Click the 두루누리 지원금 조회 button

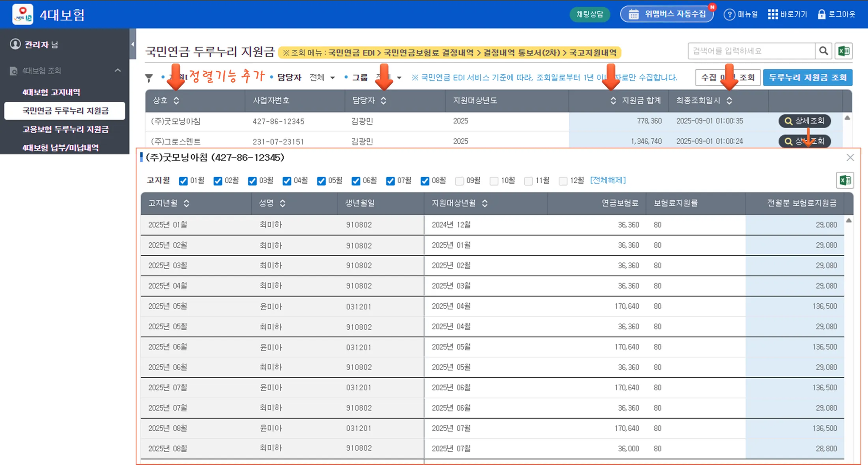tap(808, 78)
